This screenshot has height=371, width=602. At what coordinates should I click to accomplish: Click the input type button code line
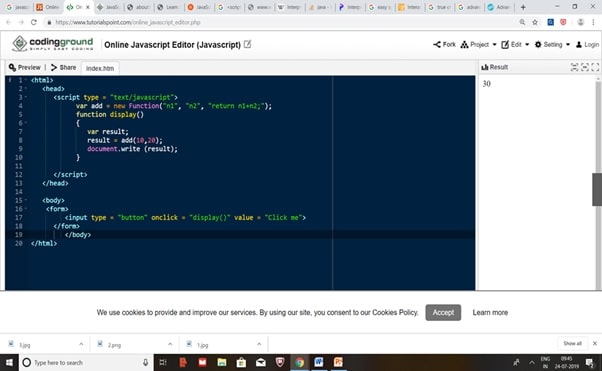[185, 217]
